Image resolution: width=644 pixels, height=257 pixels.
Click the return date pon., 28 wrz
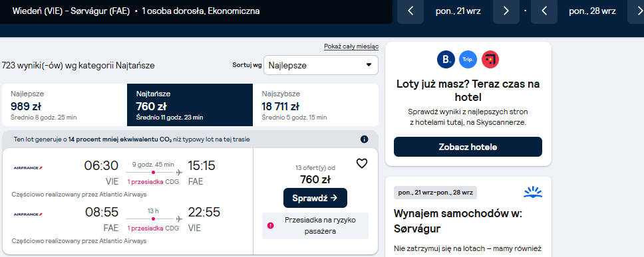tap(592, 11)
